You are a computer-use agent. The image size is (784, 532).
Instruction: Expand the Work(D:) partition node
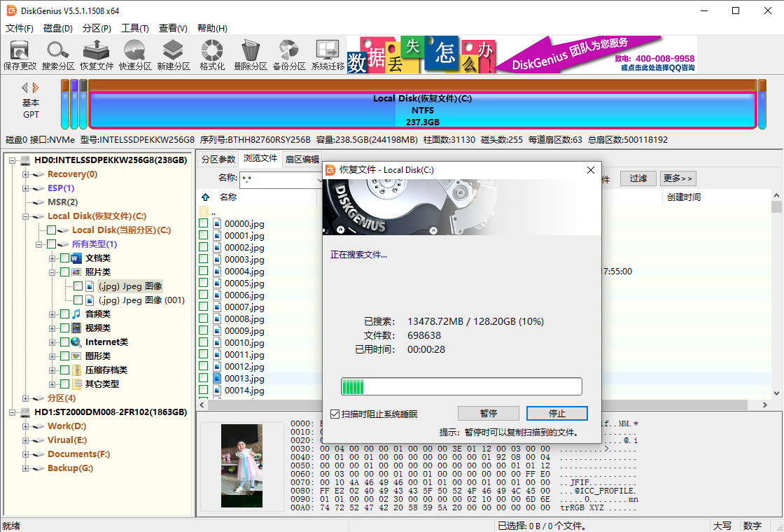click(x=25, y=426)
